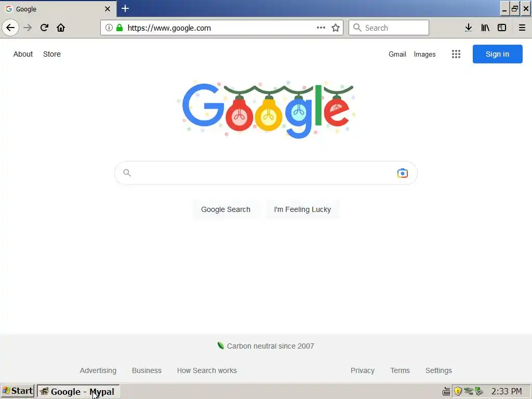Click the blue Sign in button

pos(497,54)
